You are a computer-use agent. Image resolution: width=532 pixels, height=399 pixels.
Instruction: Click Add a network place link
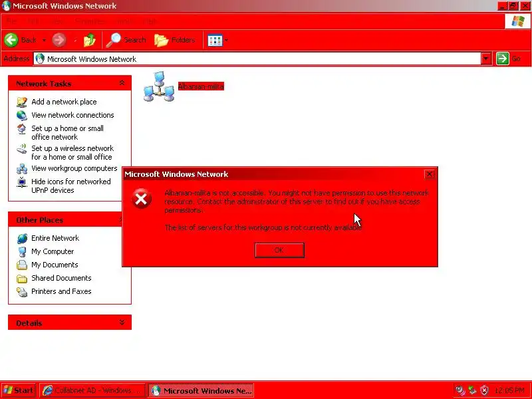(x=64, y=102)
